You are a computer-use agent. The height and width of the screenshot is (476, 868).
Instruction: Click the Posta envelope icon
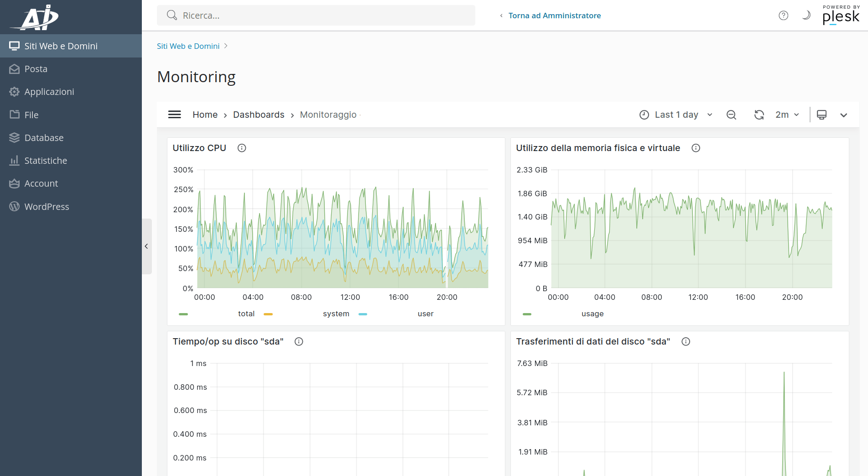(x=15, y=69)
